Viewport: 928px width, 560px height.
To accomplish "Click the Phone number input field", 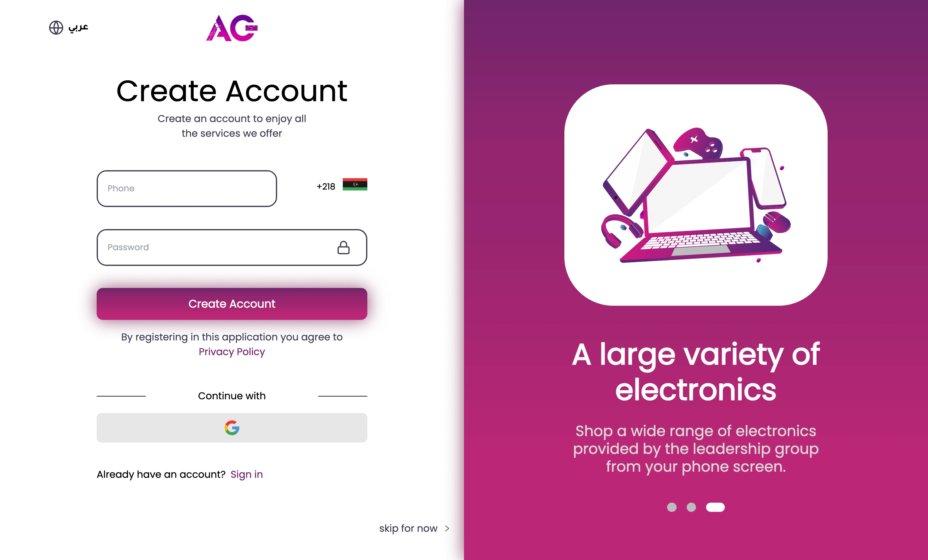I will click(186, 188).
